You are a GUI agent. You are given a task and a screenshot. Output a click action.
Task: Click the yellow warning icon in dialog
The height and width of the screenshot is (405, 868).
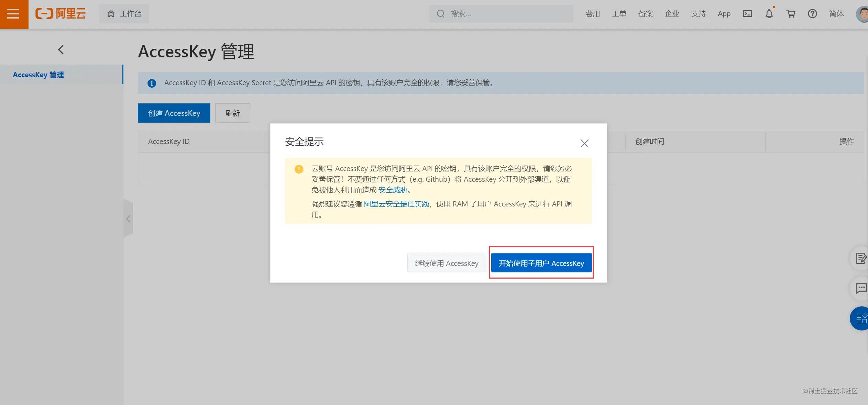(x=299, y=169)
